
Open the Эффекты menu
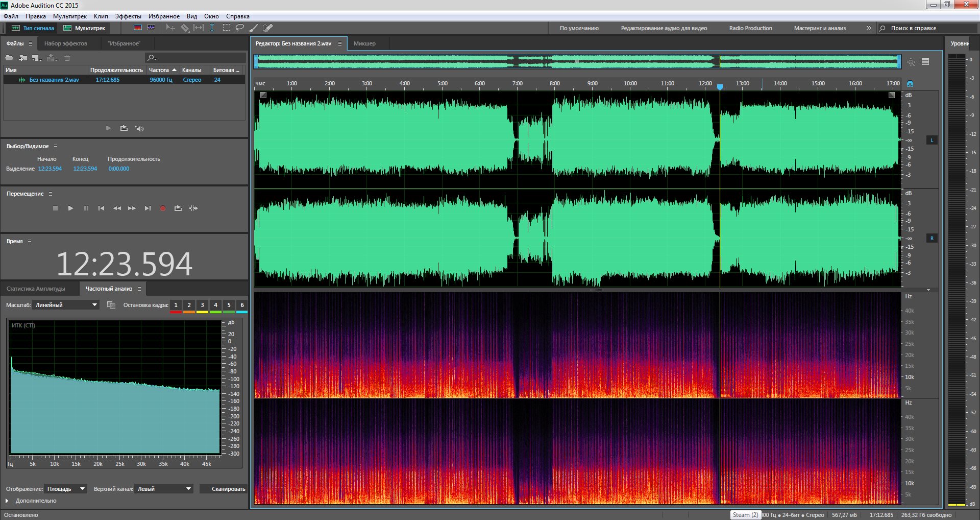[128, 16]
